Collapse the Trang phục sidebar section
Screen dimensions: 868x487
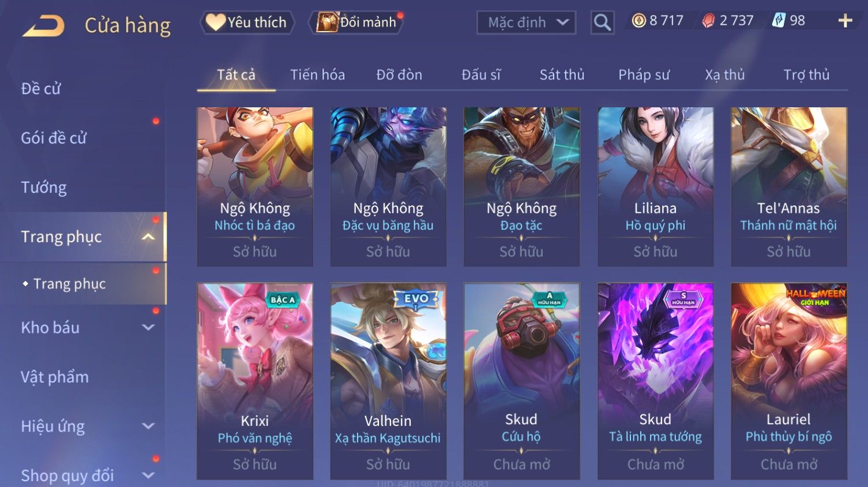(x=148, y=237)
